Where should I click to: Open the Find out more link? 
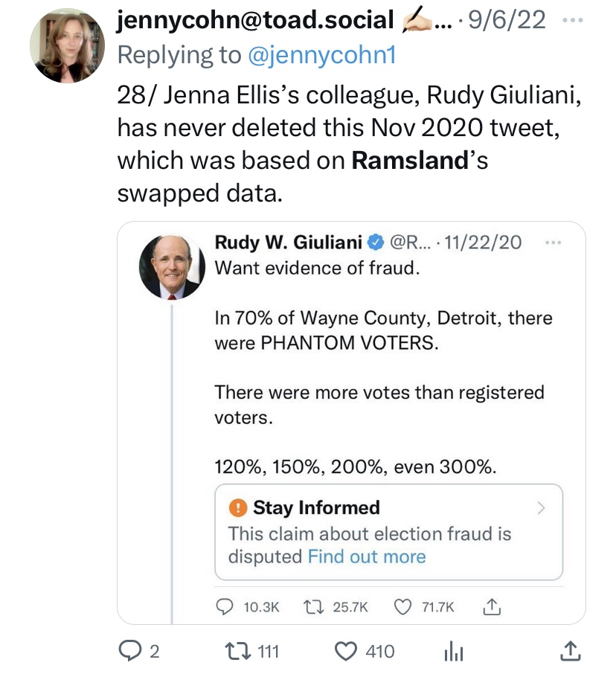click(367, 556)
